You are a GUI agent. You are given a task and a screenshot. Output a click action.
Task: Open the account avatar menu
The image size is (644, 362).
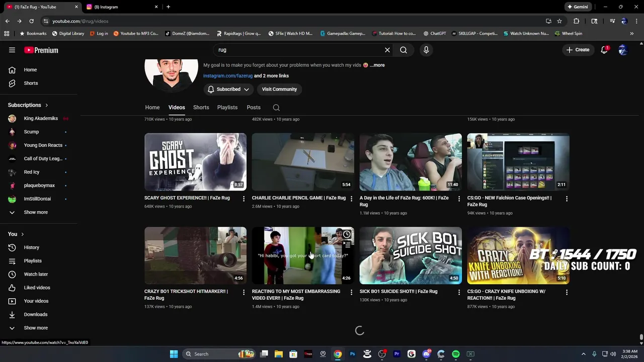[x=623, y=50]
